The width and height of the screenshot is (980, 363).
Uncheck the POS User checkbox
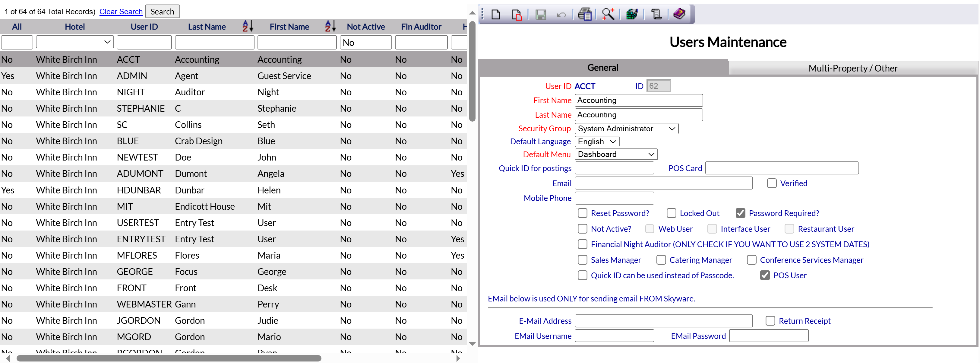[x=765, y=275]
